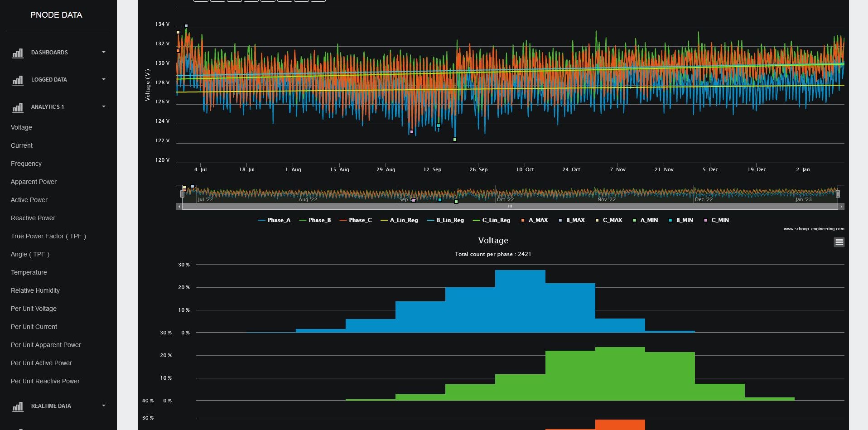Viewport: 868px width, 430px height.
Task: Open the Voltage analytics page
Action: [x=21, y=127]
